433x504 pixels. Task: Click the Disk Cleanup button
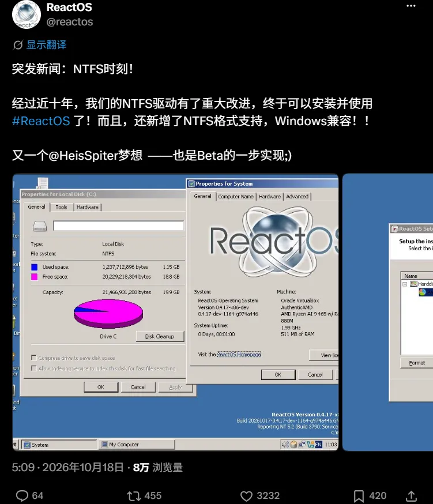point(160,337)
